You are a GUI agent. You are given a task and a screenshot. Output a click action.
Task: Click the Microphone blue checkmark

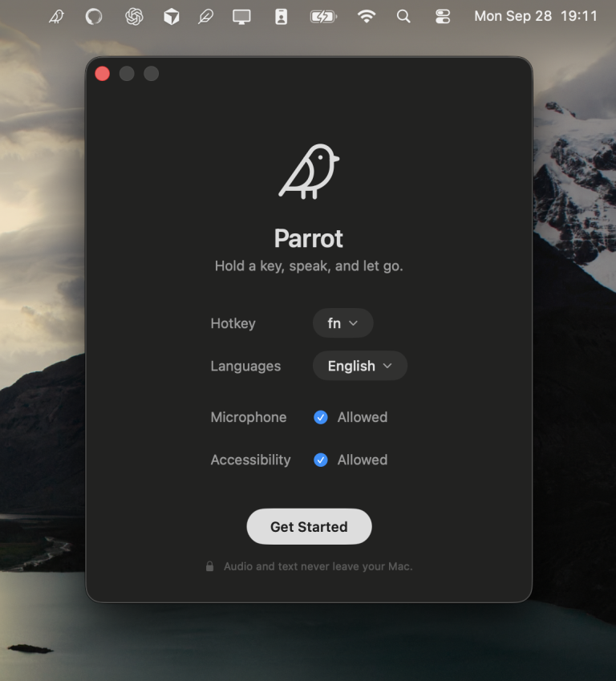tap(321, 417)
